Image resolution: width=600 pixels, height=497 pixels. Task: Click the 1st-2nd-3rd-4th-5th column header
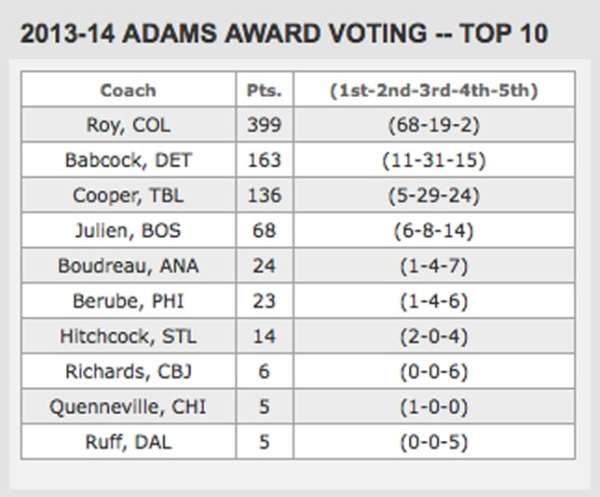coord(433,90)
